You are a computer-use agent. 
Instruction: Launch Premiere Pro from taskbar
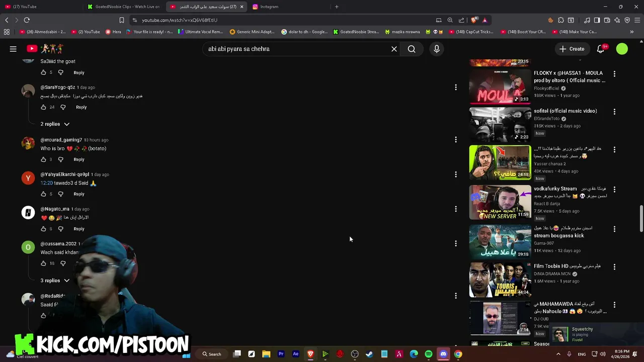tap(281, 354)
